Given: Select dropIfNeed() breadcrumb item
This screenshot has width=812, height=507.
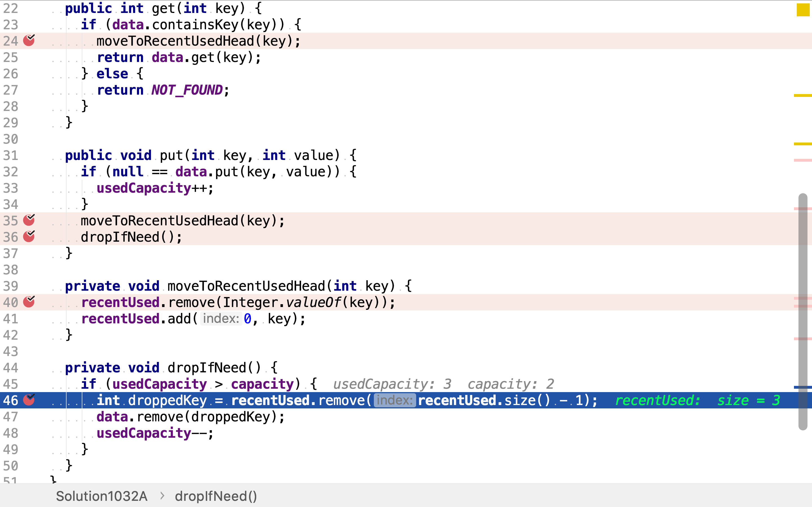Looking at the screenshot, I should click(216, 496).
